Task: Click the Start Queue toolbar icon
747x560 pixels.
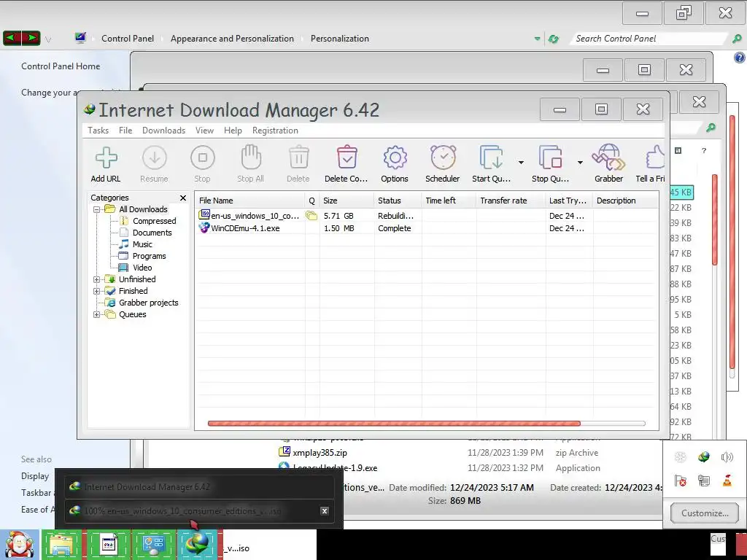Action: click(x=491, y=157)
